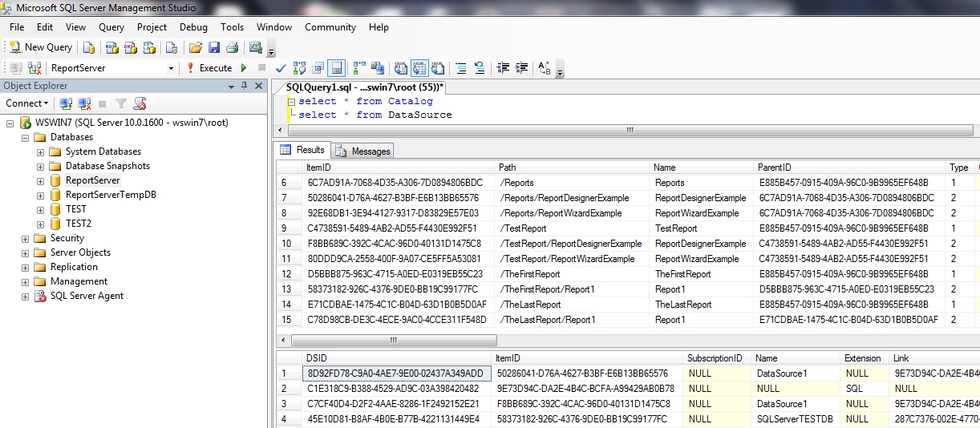Open the Community menu
Image resolution: width=980 pixels, height=428 pixels.
point(330,27)
